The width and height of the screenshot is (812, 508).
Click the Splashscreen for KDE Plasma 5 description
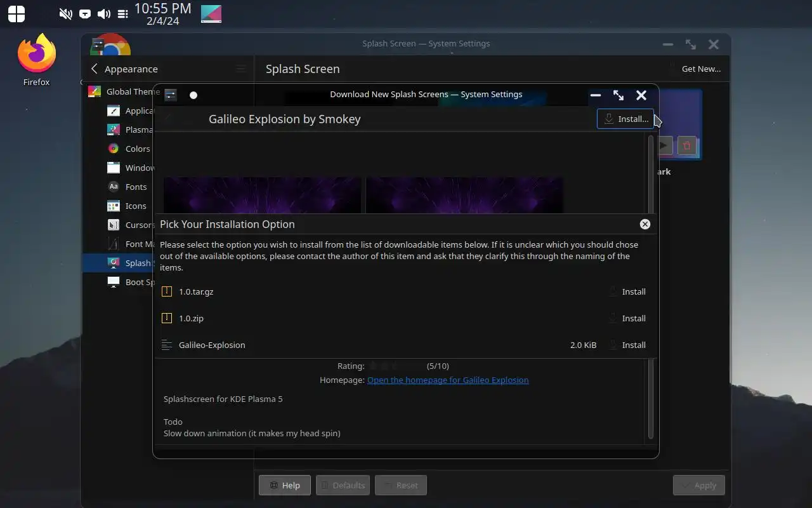[223, 399]
